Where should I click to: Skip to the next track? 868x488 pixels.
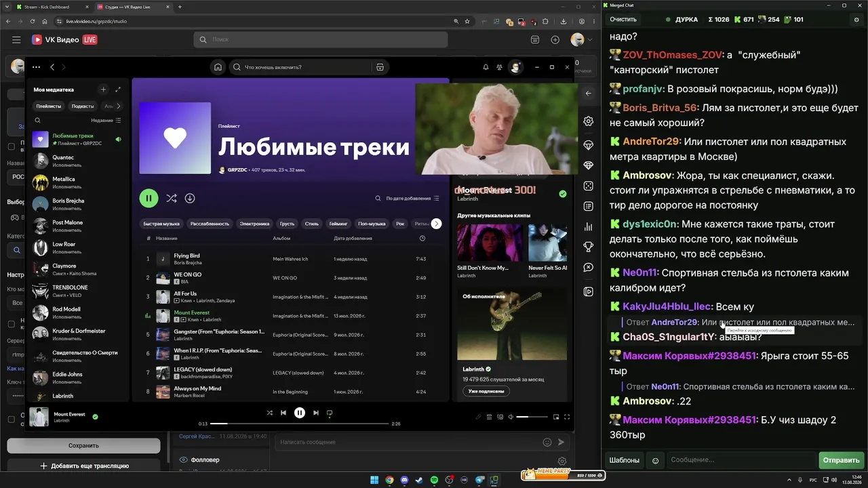pos(316,413)
